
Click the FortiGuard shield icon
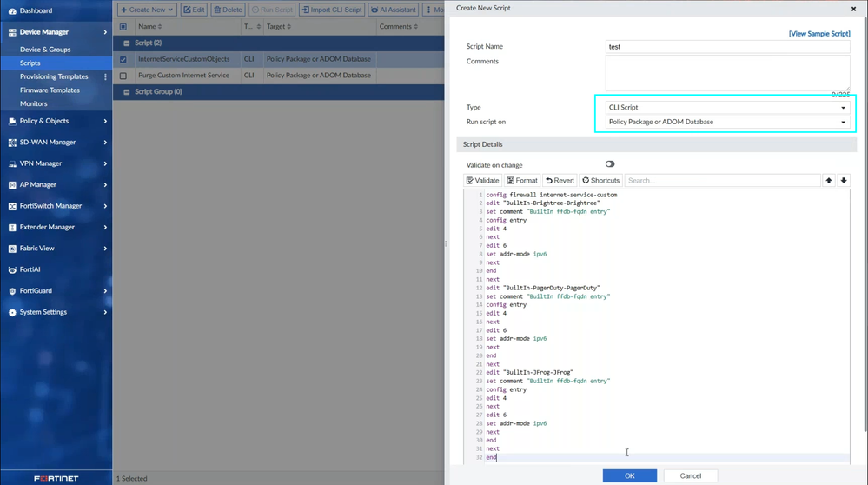(x=12, y=291)
